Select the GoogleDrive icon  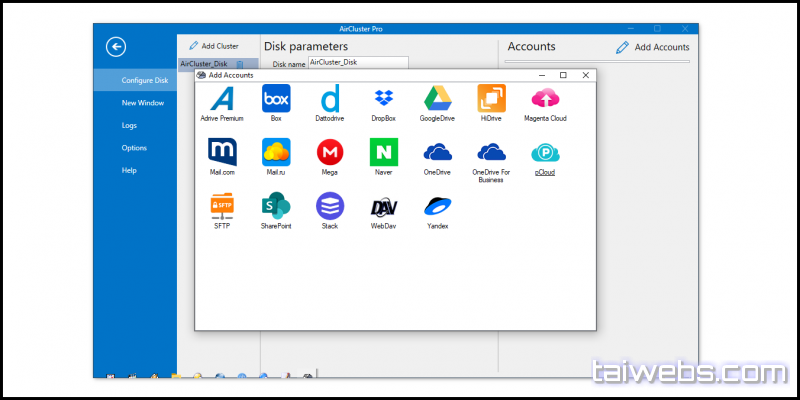[437, 99]
